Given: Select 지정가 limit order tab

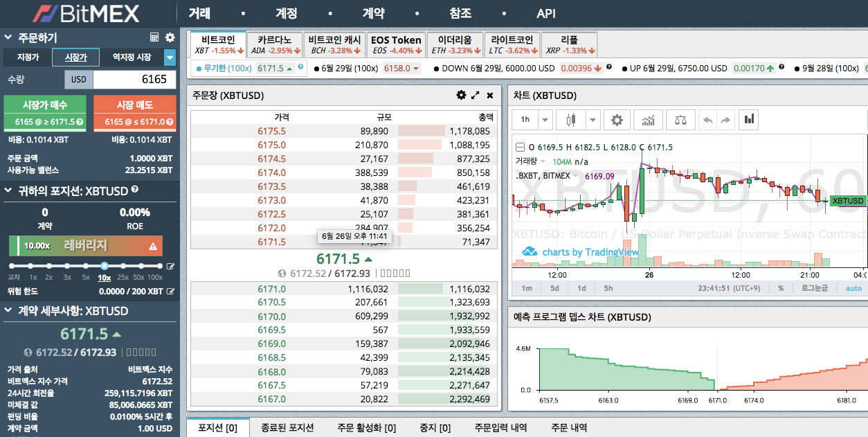Looking at the screenshot, I should coord(28,57).
